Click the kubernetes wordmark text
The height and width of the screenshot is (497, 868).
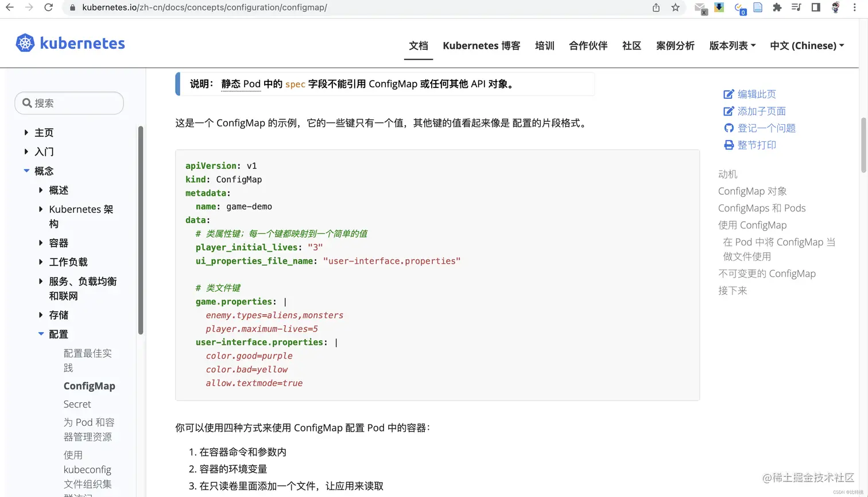(x=83, y=43)
